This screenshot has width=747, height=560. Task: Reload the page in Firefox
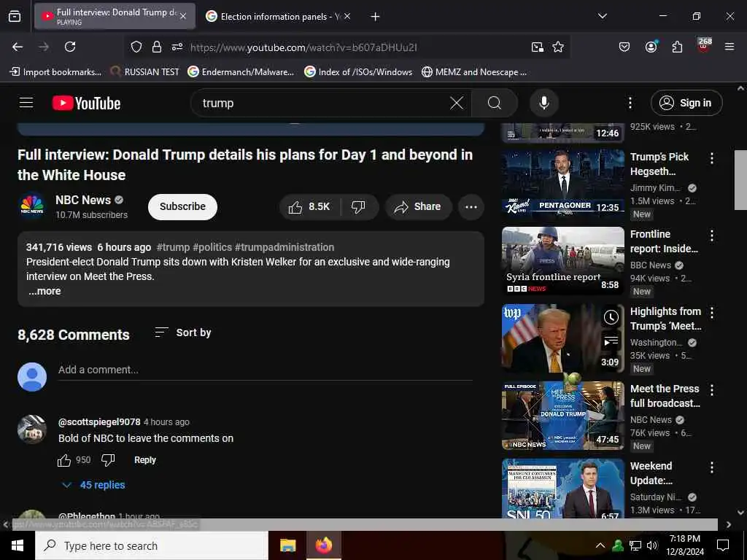click(x=70, y=47)
